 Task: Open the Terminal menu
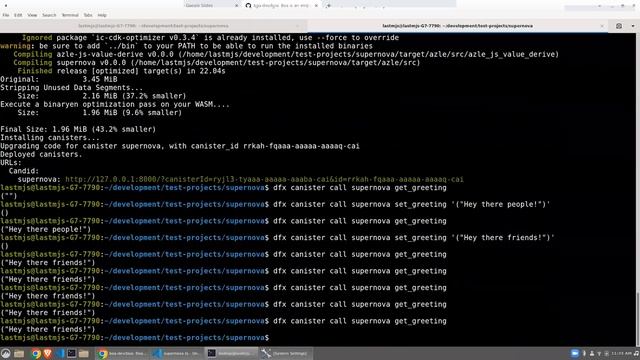70,15
